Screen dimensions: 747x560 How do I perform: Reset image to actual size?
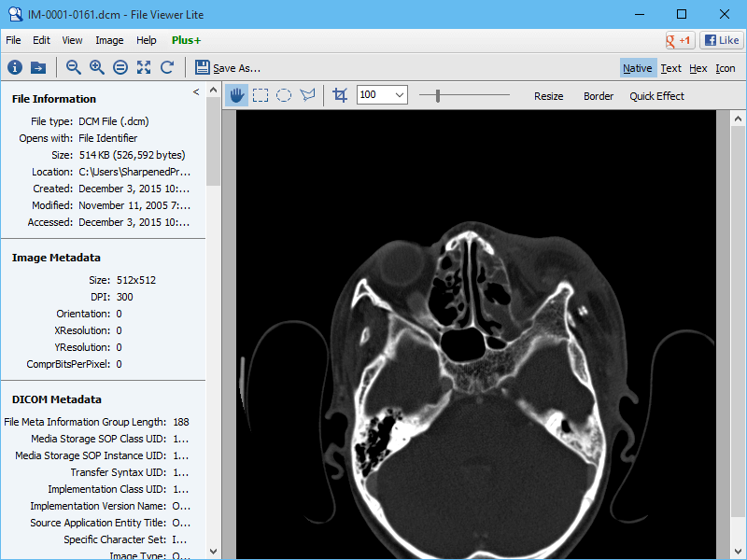coord(120,66)
